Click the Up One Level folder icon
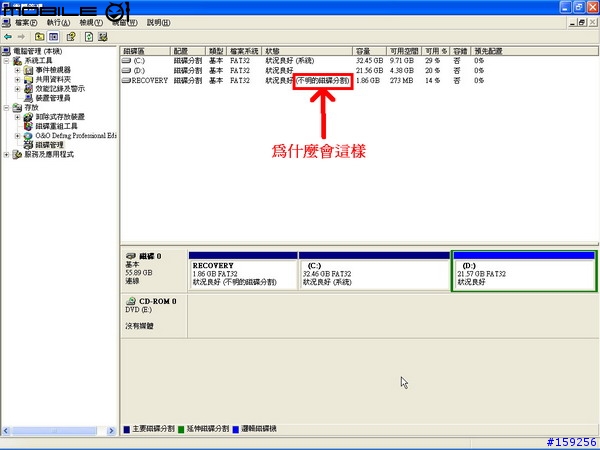Image resolution: width=600 pixels, height=450 pixels. (39, 37)
